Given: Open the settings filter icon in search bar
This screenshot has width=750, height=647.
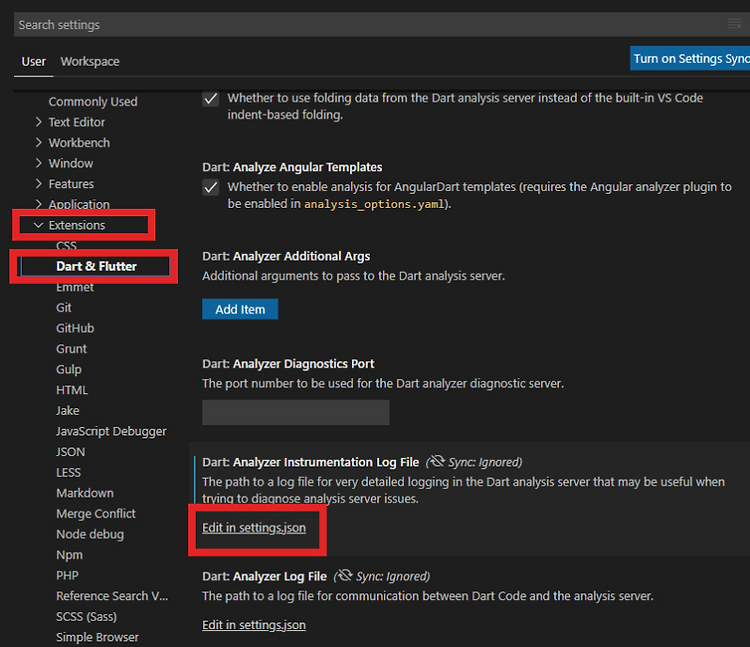Looking at the screenshot, I should pos(735,24).
